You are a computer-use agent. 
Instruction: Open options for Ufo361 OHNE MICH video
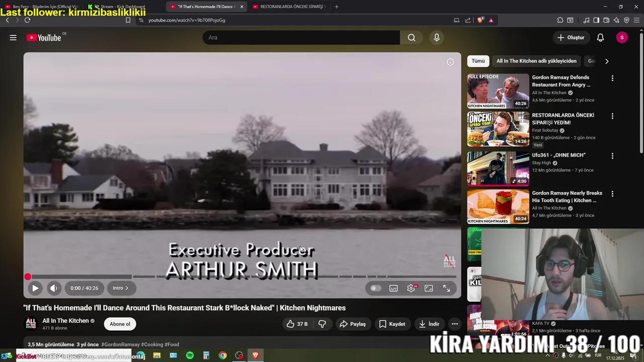point(612,156)
